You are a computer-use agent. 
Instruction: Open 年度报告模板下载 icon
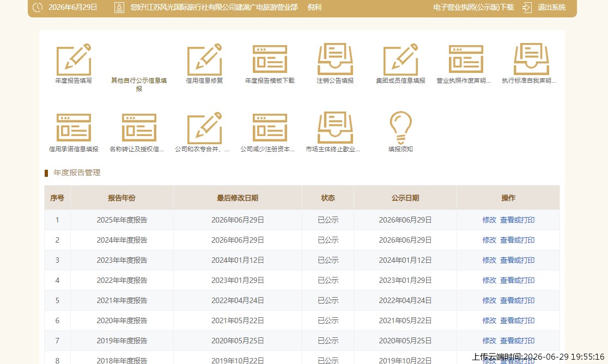[x=270, y=59]
